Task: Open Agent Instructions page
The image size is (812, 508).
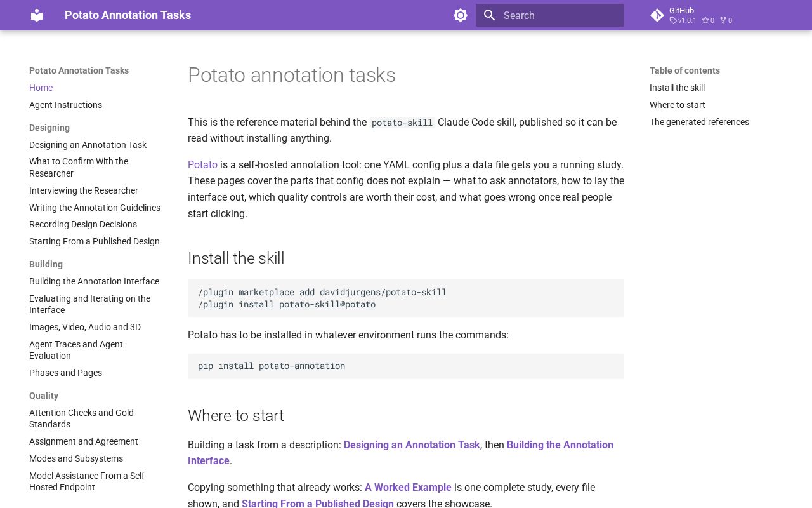Action: [x=65, y=105]
